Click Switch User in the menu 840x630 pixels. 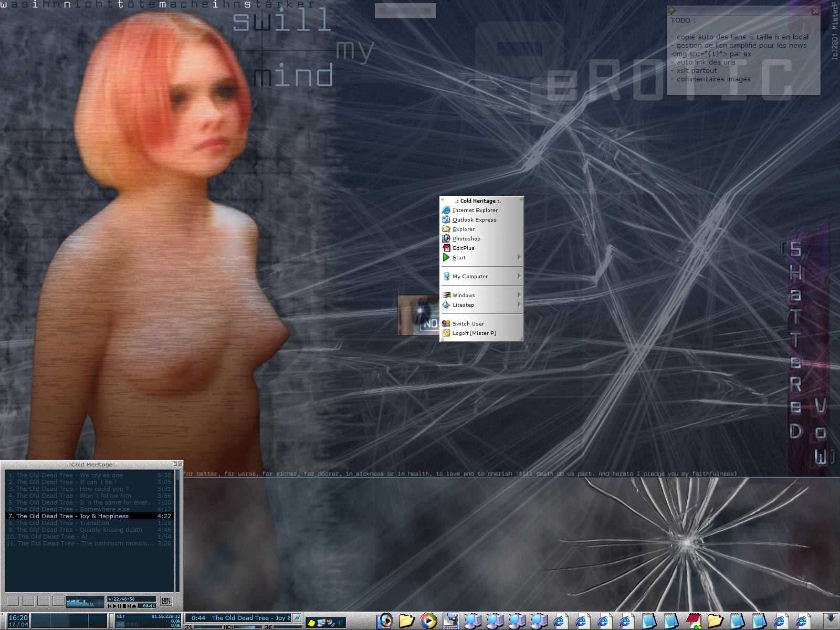tap(468, 323)
